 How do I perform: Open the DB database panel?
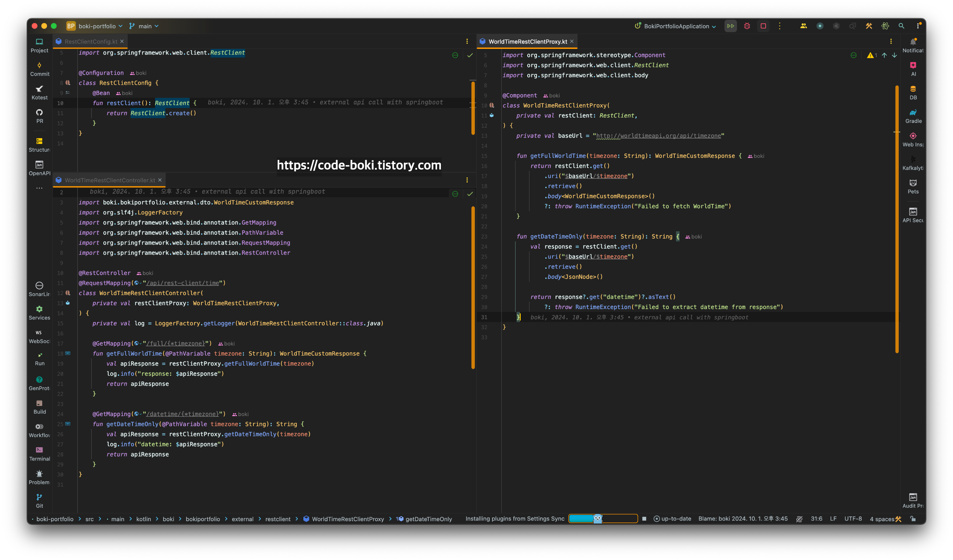[913, 92]
